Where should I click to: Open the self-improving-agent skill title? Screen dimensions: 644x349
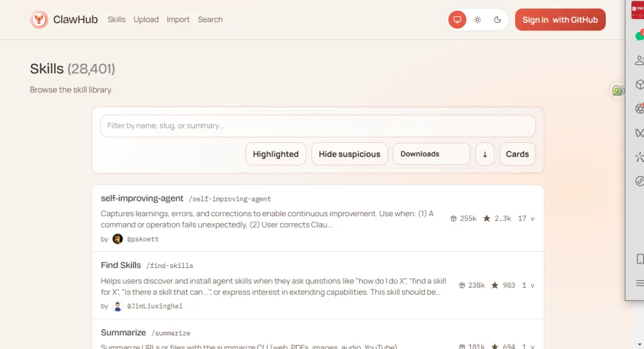pyautogui.click(x=142, y=198)
